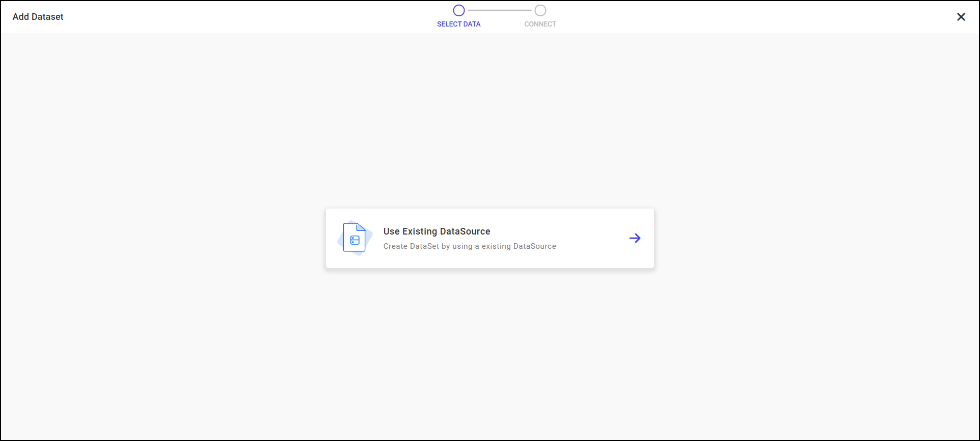
Task: Select the SELECT DATA step label
Action: pos(458,24)
